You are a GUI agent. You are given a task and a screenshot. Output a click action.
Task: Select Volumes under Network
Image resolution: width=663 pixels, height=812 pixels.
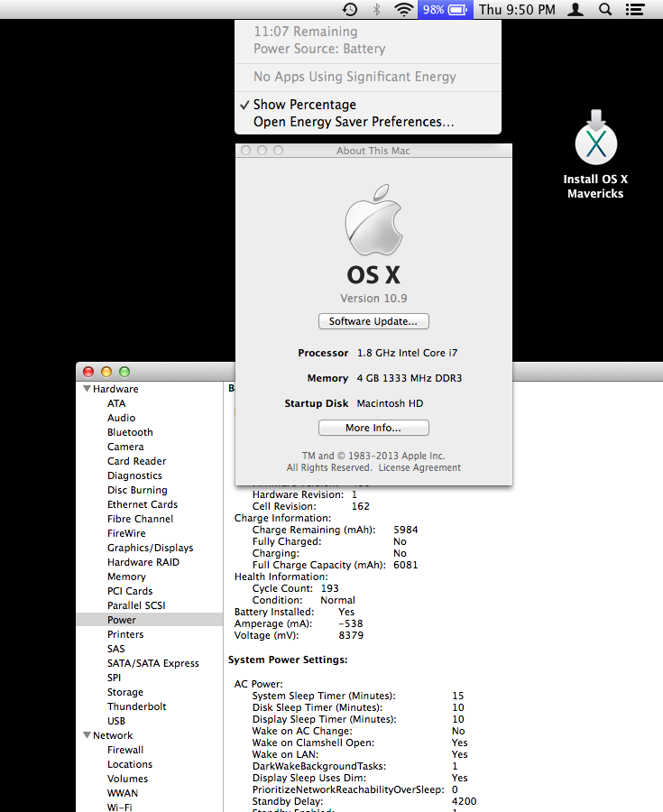click(x=127, y=779)
